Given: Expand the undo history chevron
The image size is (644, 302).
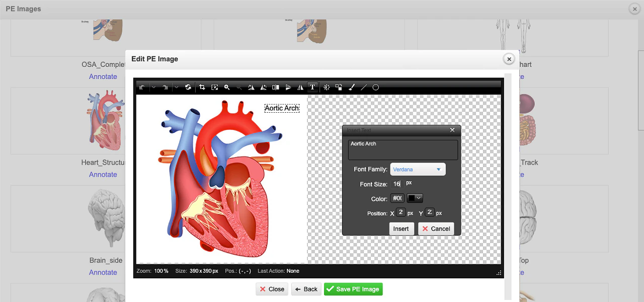Looking at the screenshot, I should coord(154,87).
